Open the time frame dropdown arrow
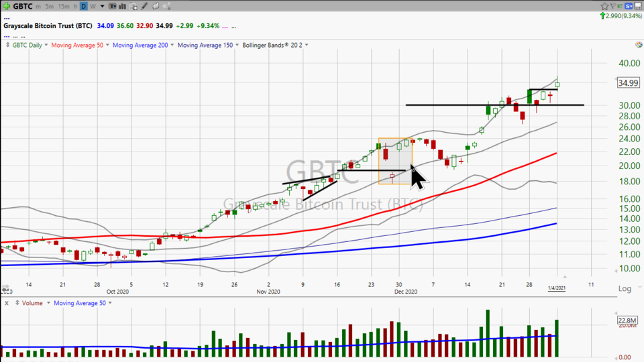The width and height of the screenshot is (644, 362). pos(102,7)
